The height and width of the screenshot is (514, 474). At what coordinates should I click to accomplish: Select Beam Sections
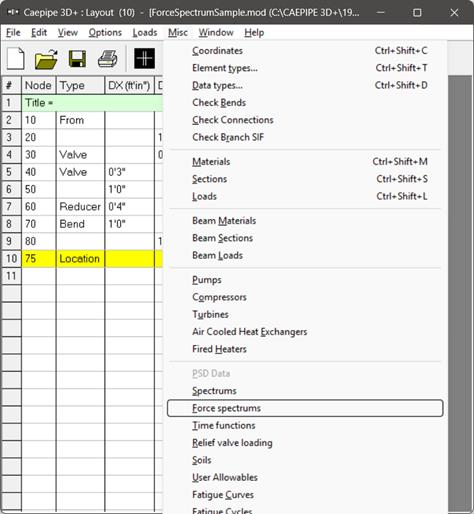click(x=305, y=238)
